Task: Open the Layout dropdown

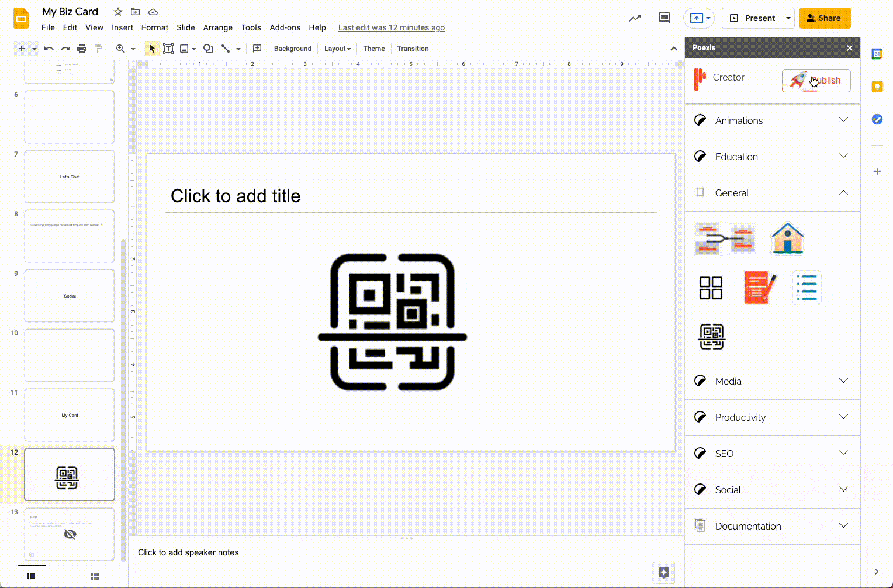Action: [x=338, y=49]
